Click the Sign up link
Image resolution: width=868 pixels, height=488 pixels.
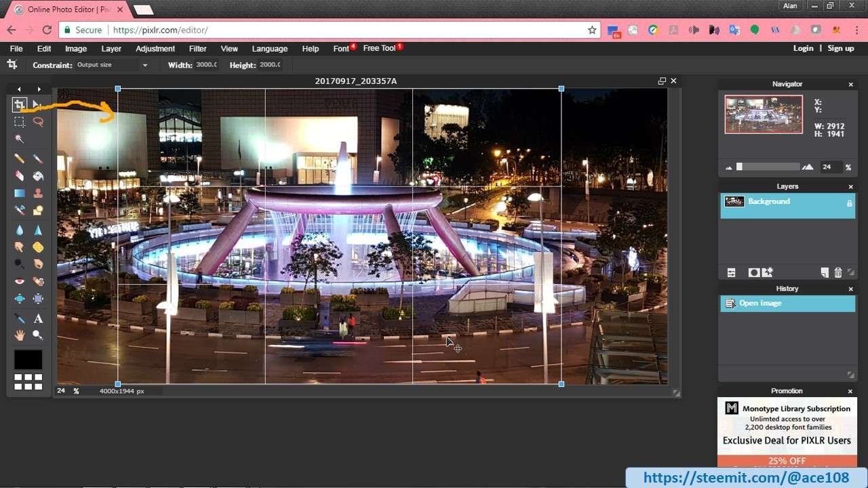tap(841, 48)
